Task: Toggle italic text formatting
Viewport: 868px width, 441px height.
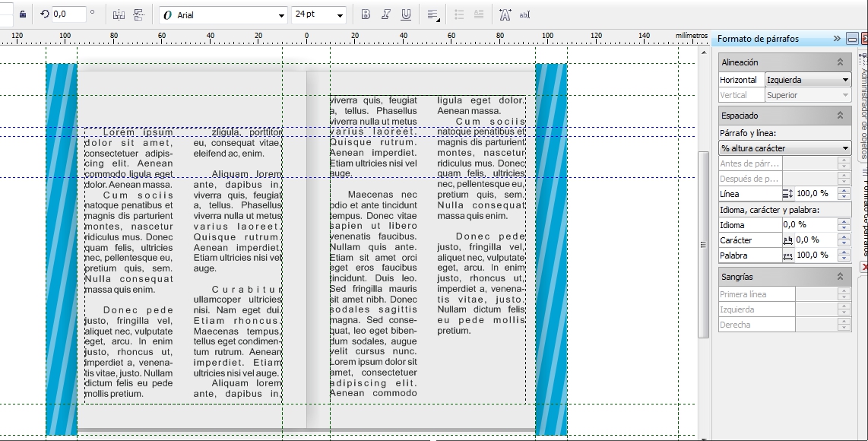Action: tap(386, 14)
